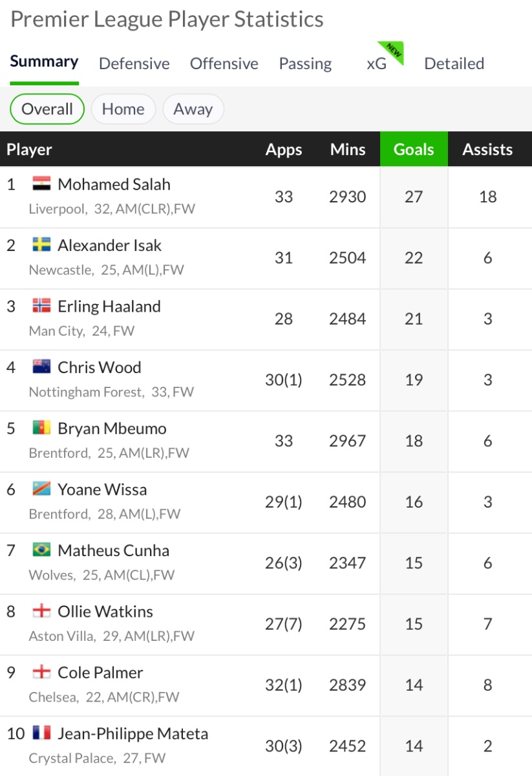The width and height of the screenshot is (532, 776).
Task: Click the Norway flag by Erling Haaland
Action: 41,307
